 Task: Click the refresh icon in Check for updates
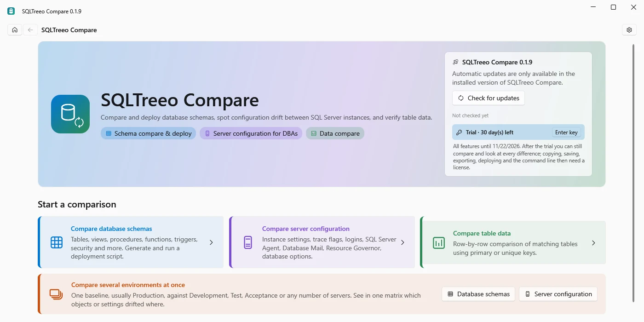click(461, 98)
